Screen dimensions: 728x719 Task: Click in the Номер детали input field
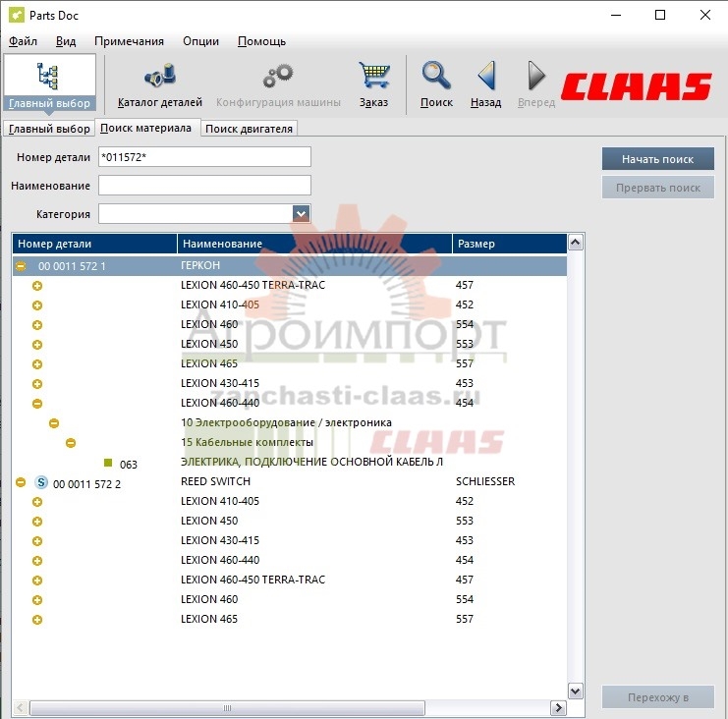[204, 157]
